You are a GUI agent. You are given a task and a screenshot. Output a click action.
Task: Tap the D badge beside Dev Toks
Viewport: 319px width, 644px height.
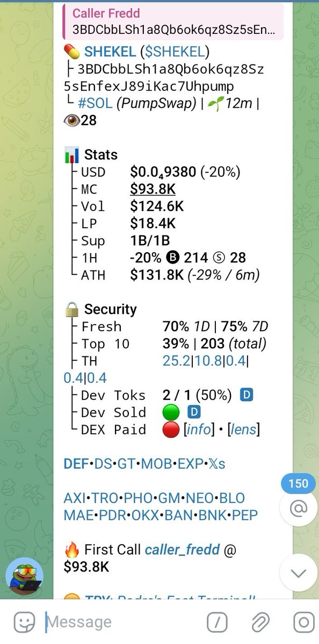coord(247,395)
